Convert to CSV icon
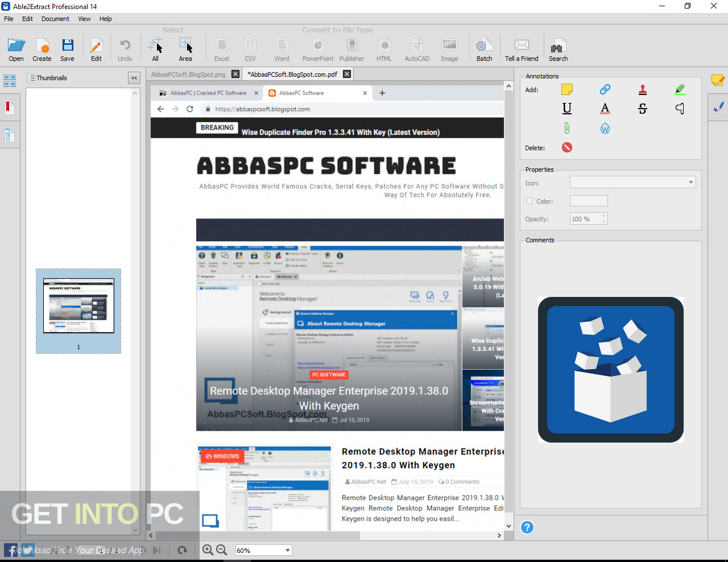 [250, 46]
